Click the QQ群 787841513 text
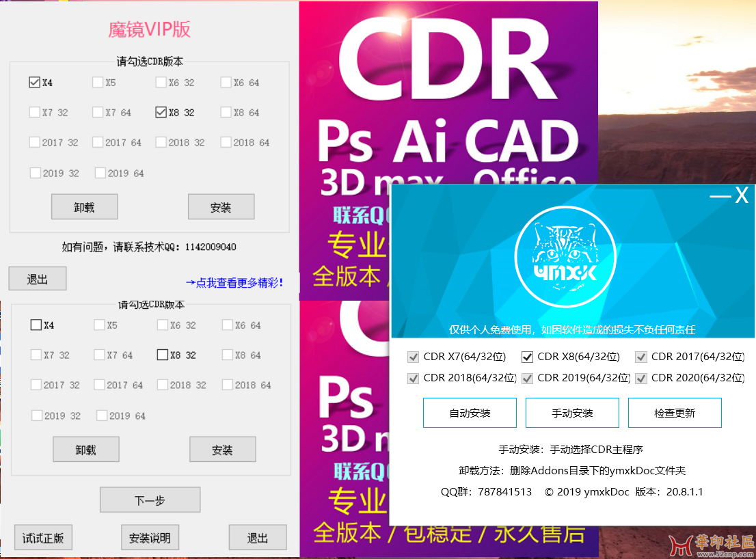The height and width of the screenshot is (559, 756). pos(486,492)
